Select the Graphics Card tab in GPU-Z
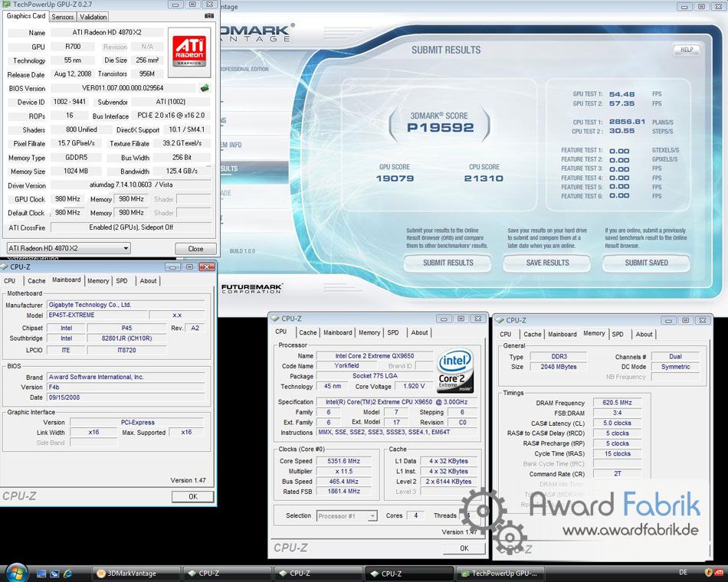 [x=26, y=16]
